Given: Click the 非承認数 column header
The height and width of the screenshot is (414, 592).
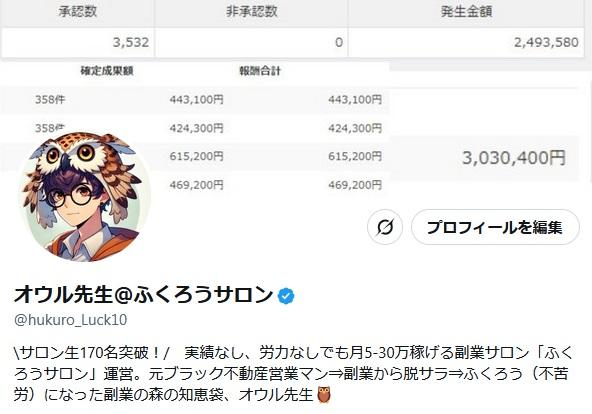Looking at the screenshot, I should pos(251,11).
